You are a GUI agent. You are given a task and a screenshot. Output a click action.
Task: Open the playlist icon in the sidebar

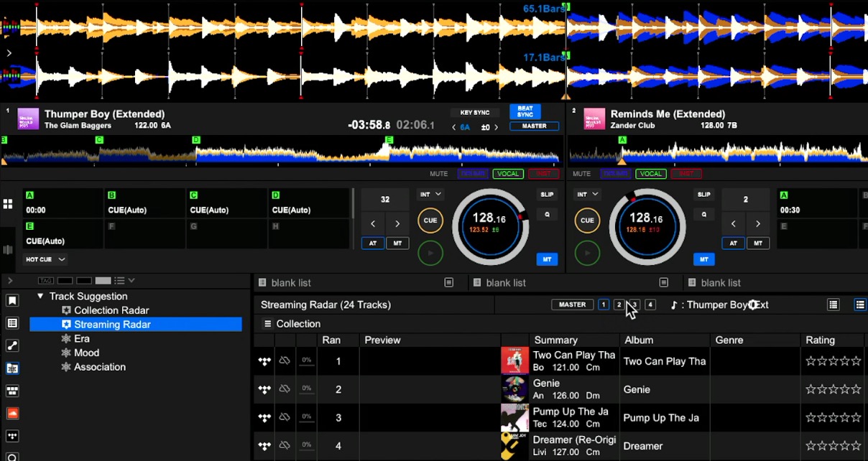click(x=12, y=323)
